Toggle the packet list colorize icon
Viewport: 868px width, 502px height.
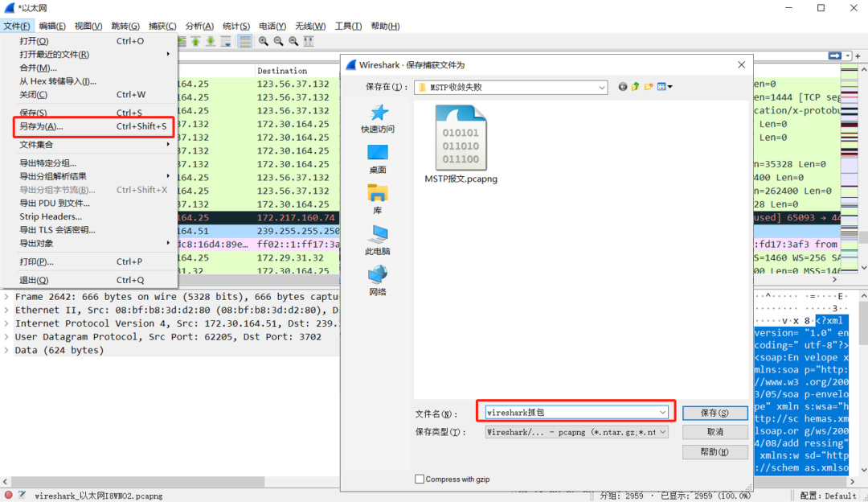click(x=244, y=42)
